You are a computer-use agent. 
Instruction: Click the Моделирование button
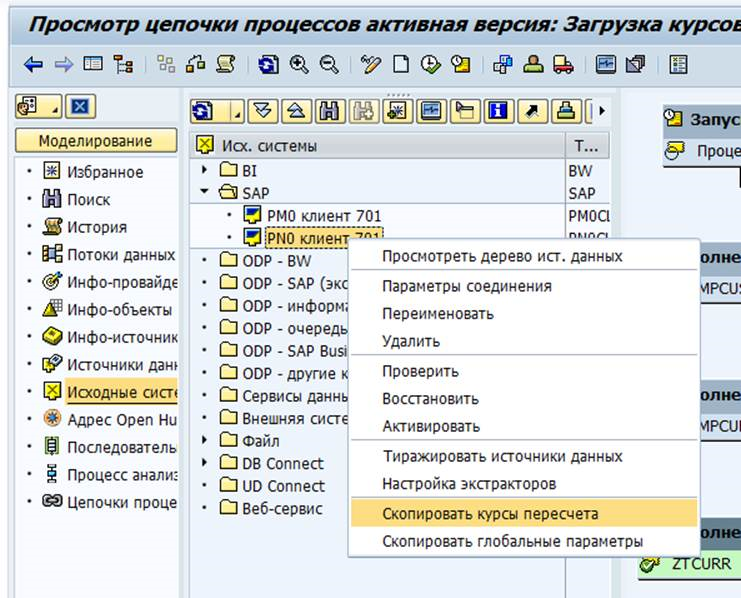96,141
